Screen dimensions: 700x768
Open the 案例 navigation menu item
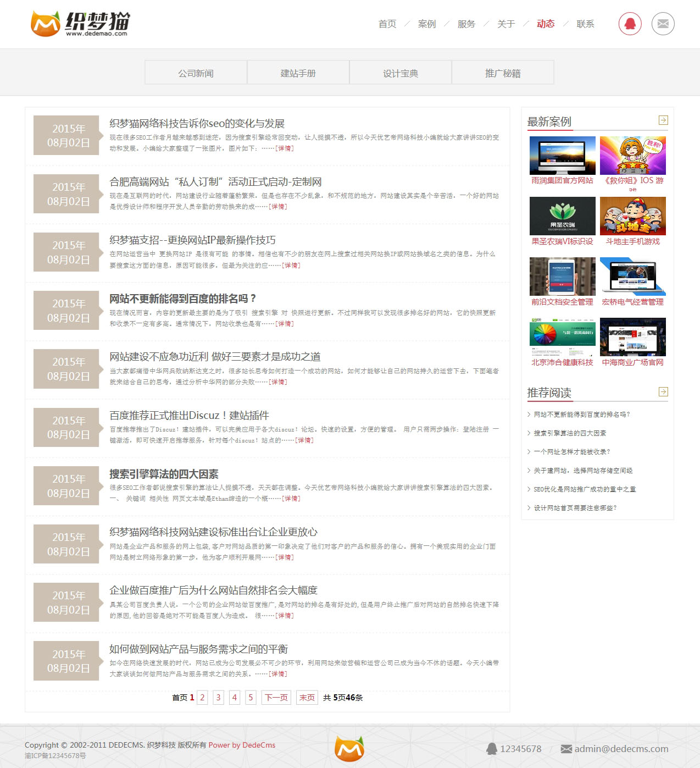pos(426,24)
